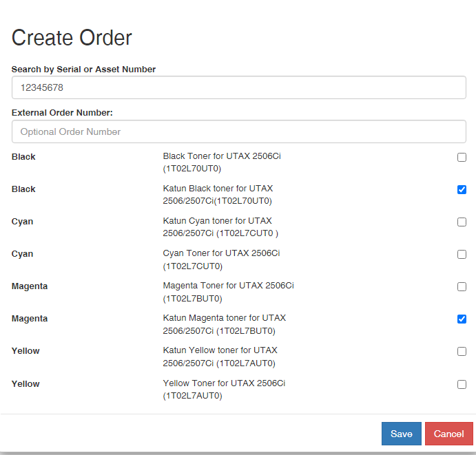
Task: Click 'Katun Magenta toner for UTAX' description
Action: tap(225, 324)
